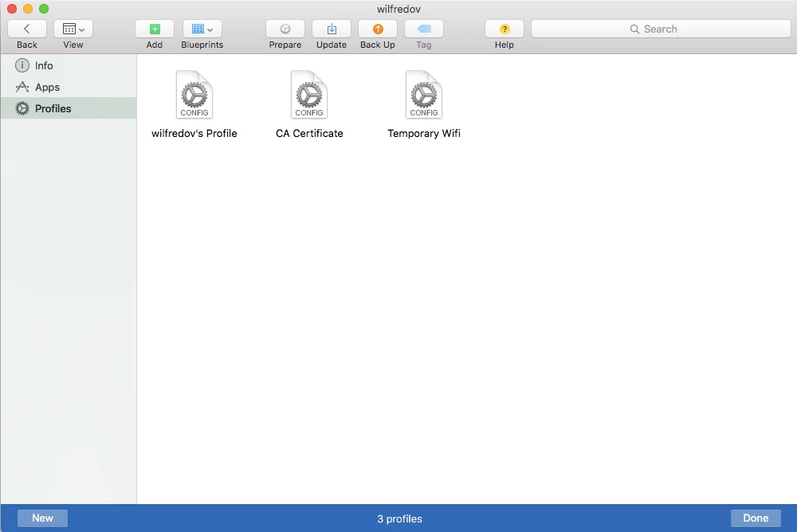Click the Prepare gear icon
Screen dimensions: 797x532
(285, 29)
